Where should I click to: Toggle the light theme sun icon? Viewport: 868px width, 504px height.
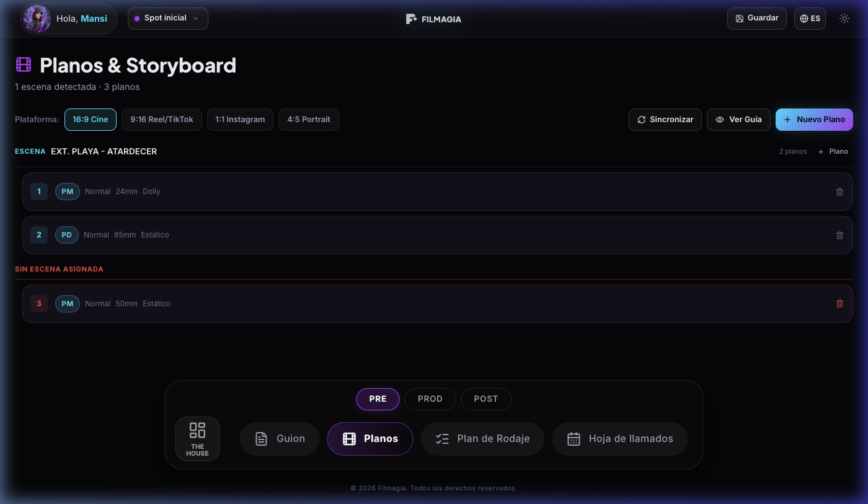pos(844,19)
